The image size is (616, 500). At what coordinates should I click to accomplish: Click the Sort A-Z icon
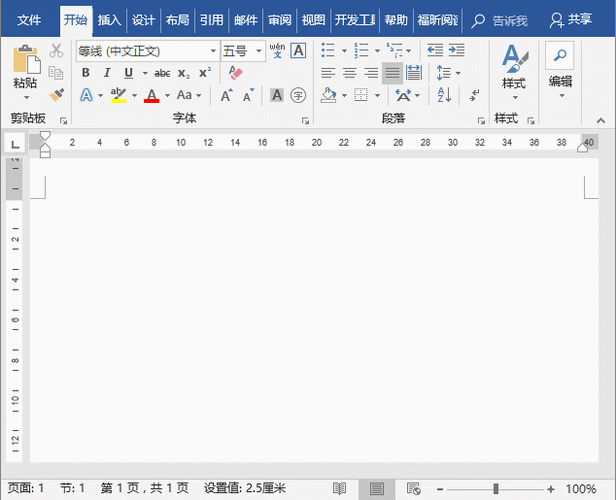pyautogui.click(x=444, y=95)
